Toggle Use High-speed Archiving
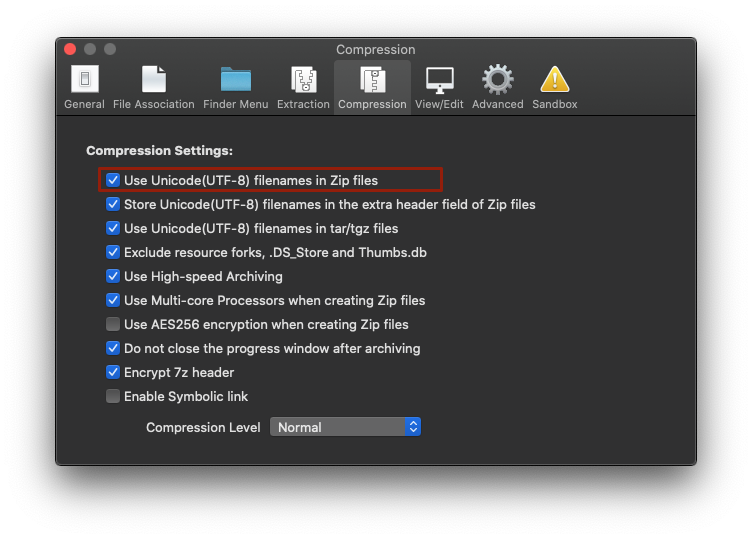752x539 pixels. (113, 276)
